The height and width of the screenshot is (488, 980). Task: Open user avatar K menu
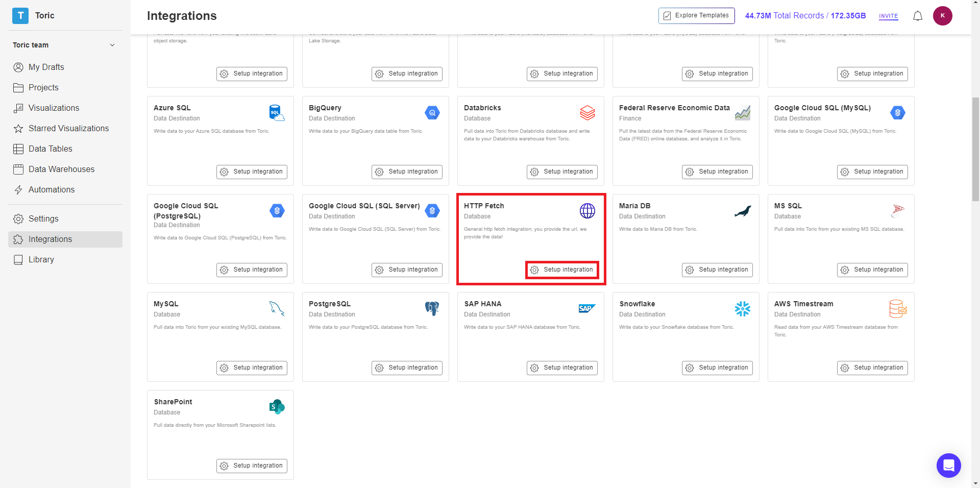942,15
